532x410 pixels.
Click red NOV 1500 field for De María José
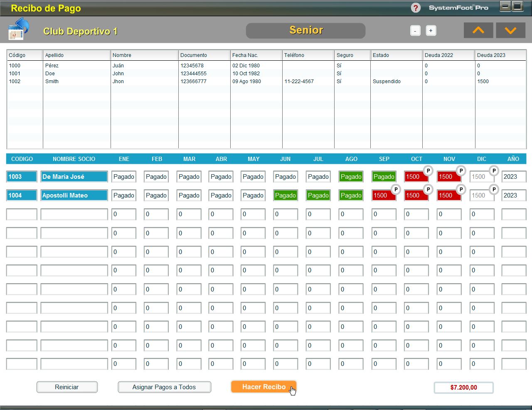[449, 177]
